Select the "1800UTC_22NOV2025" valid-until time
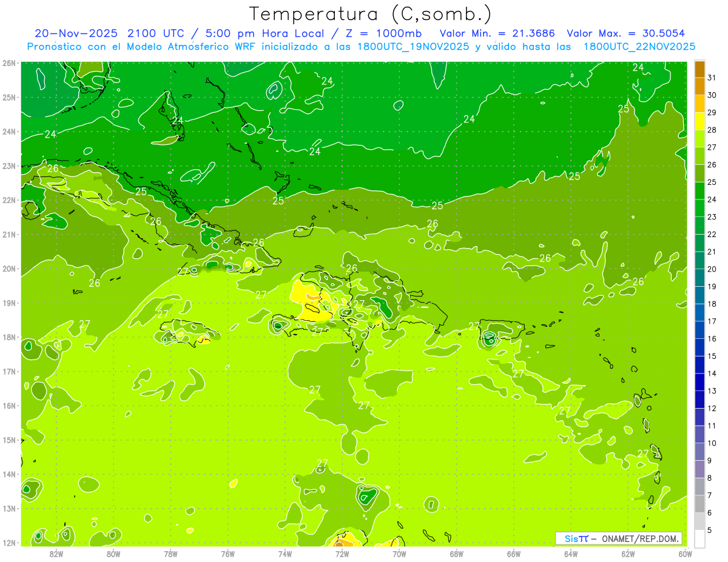728x562 pixels. (639, 47)
